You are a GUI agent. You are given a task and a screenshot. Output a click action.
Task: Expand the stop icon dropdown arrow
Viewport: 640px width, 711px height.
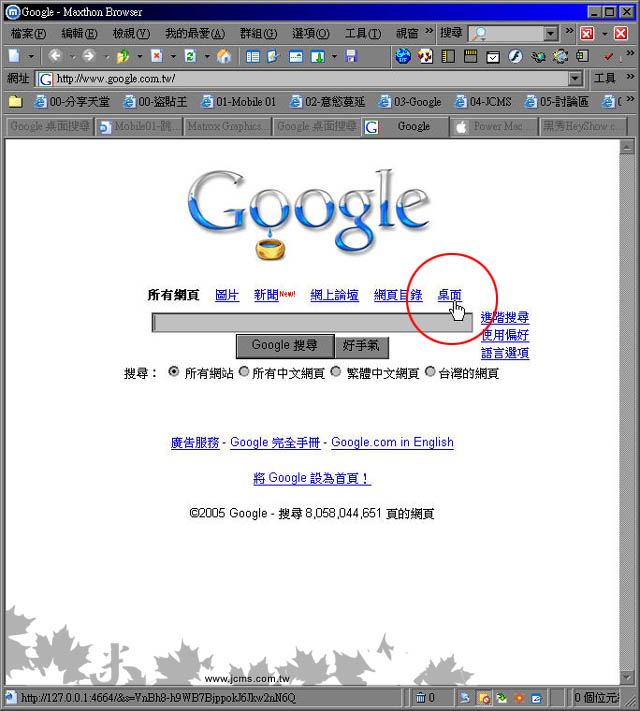click(x=173, y=57)
